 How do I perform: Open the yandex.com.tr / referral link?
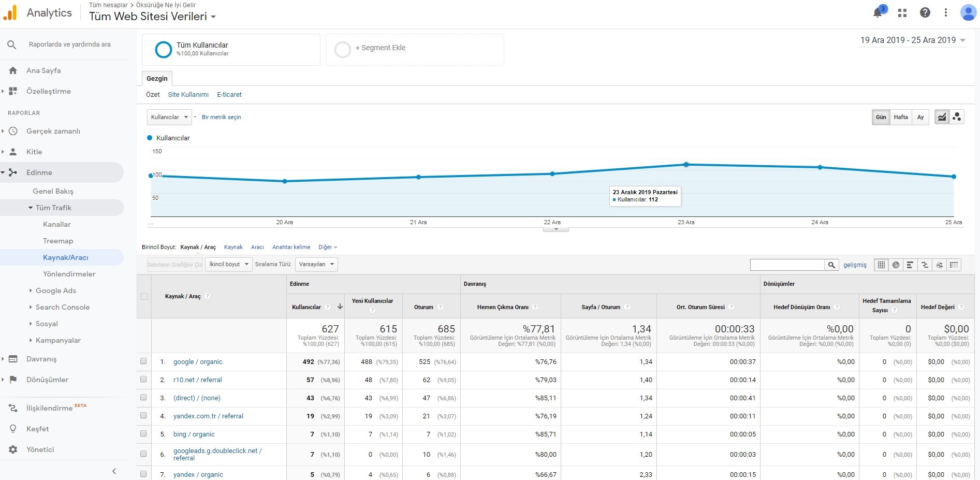coord(208,416)
